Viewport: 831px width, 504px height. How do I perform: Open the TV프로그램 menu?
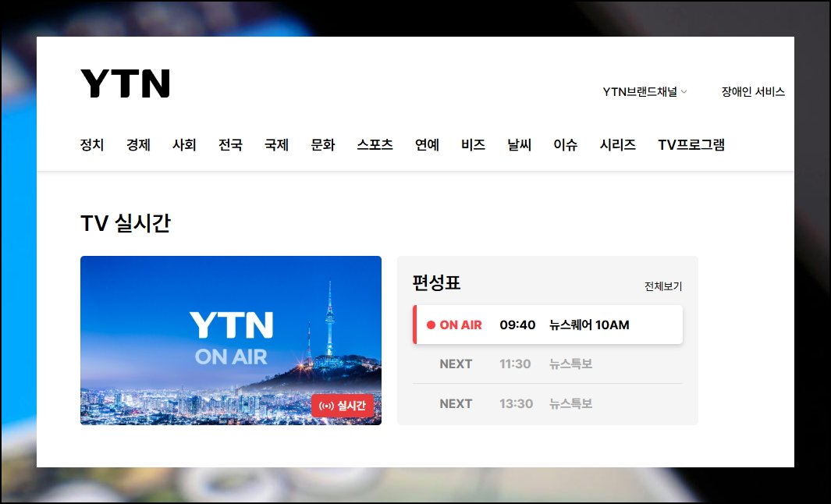coord(691,144)
